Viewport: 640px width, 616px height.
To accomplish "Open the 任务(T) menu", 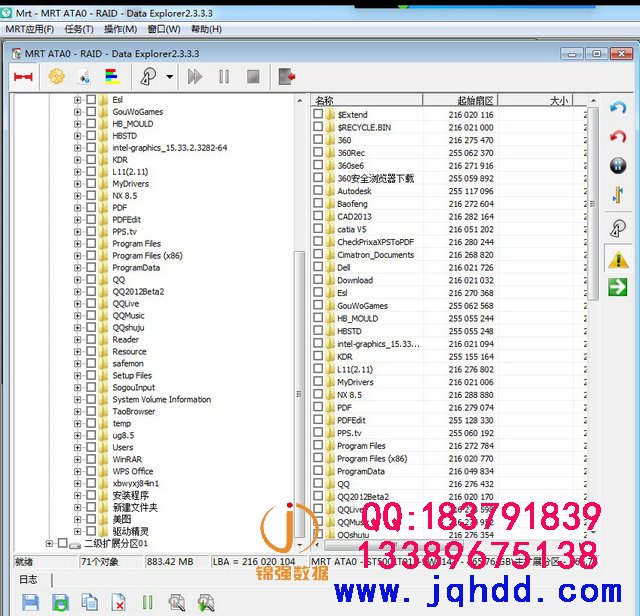I will click(x=79, y=29).
